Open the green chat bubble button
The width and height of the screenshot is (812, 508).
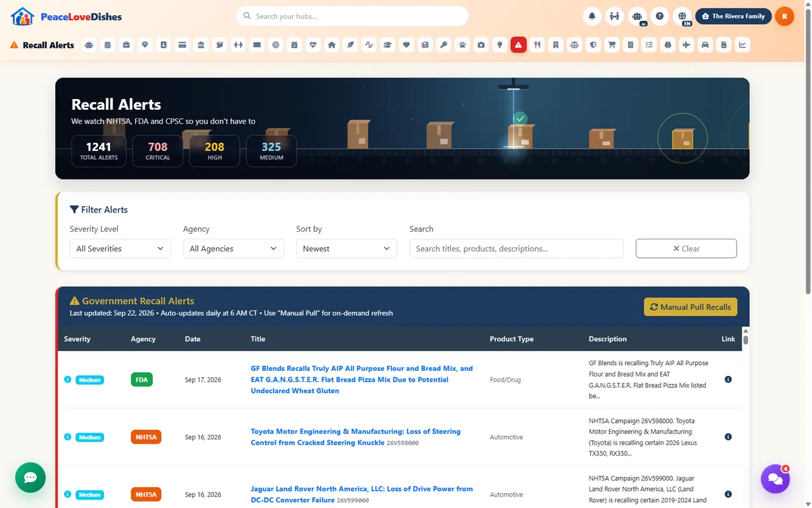(30, 478)
